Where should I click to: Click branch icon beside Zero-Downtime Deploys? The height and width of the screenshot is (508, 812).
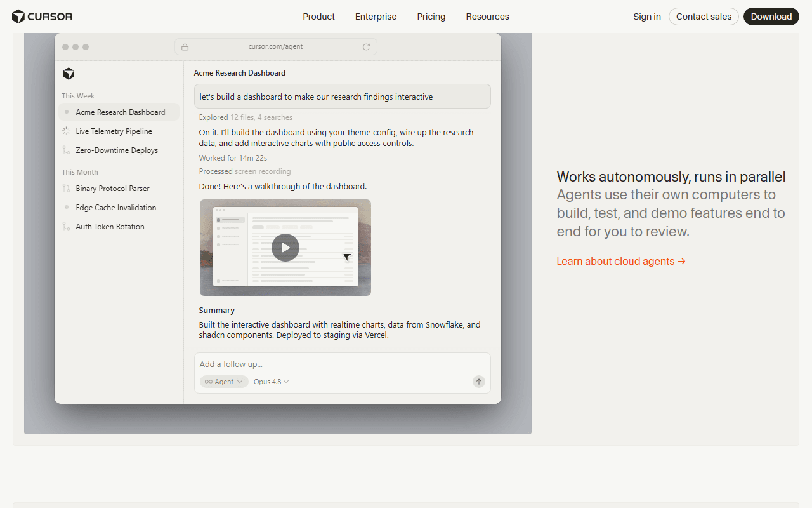[66, 150]
